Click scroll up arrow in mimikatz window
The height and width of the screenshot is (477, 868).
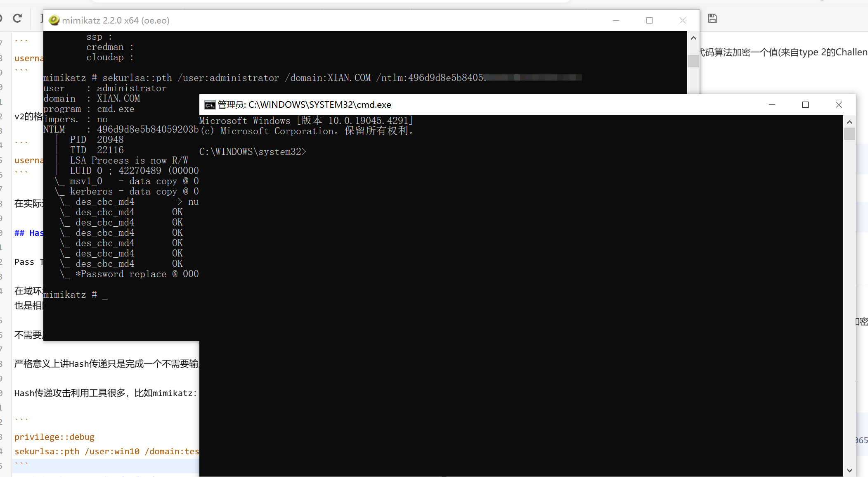pos(693,38)
